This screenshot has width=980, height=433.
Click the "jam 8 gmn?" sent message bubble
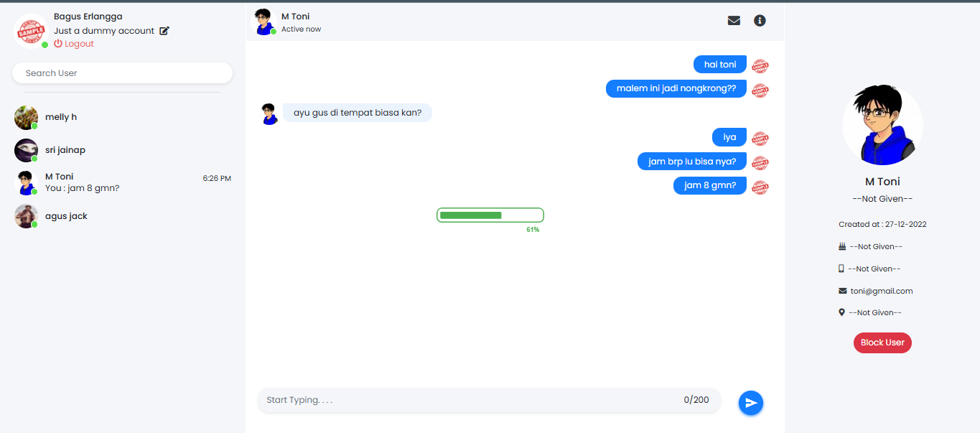click(709, 185)
